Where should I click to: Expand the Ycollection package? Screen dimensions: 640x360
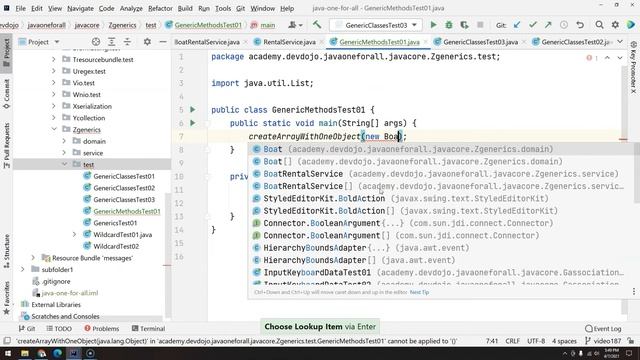pos(54,118)
